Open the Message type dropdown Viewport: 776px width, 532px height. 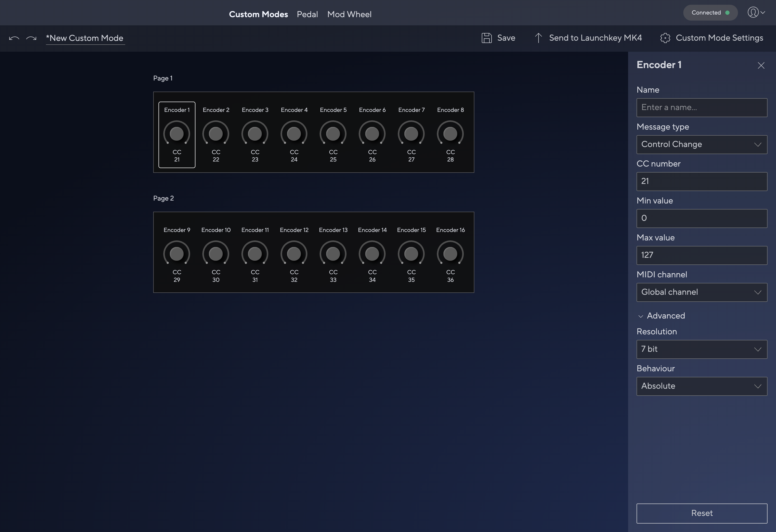click(x=702, y=144)
